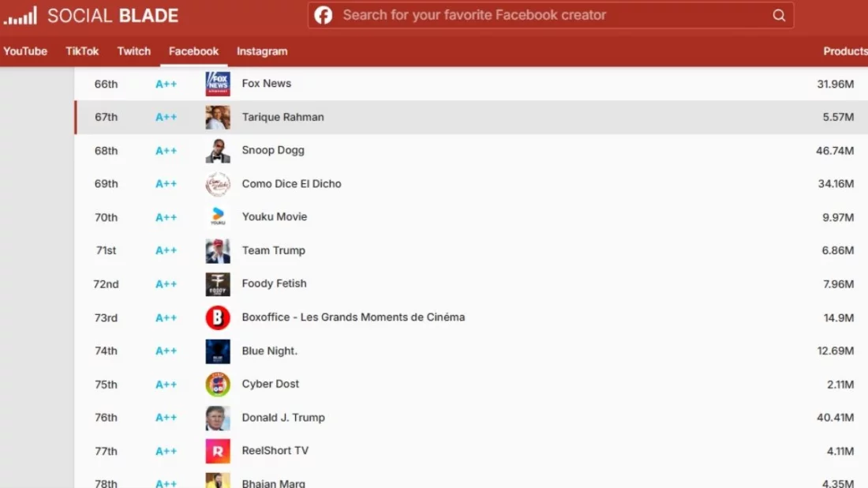Click the Cyber Dost round emblem icon
Image resolution: width=868 pixels, height=488 pixels.
(218, 385)
